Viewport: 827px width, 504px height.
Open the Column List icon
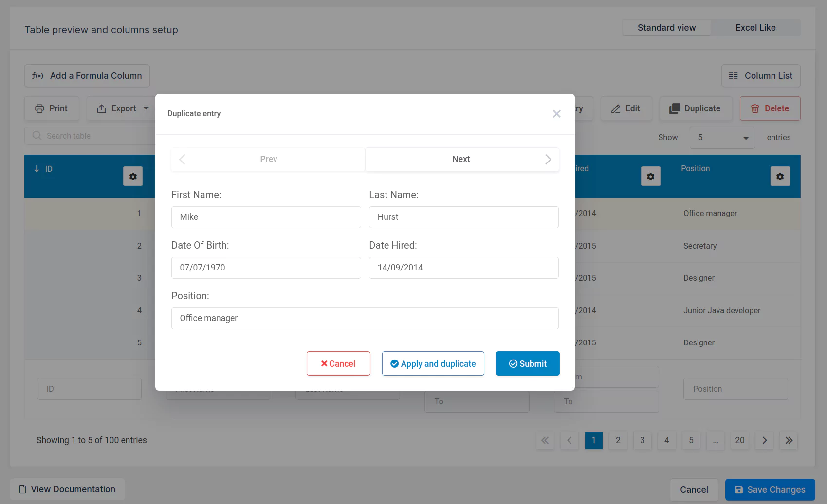pos(733,76)
